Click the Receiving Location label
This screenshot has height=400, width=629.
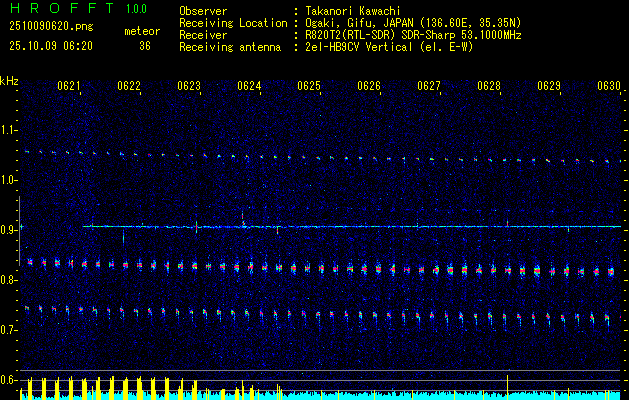tap(233, 23)
